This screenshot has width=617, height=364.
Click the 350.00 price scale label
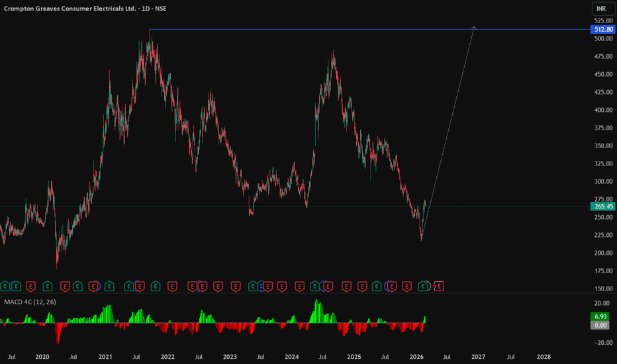604,146
